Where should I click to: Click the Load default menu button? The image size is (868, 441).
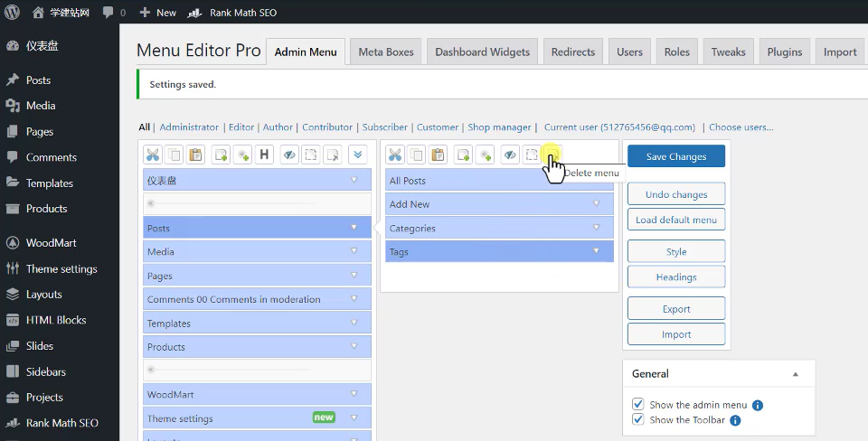coord(676,220)
